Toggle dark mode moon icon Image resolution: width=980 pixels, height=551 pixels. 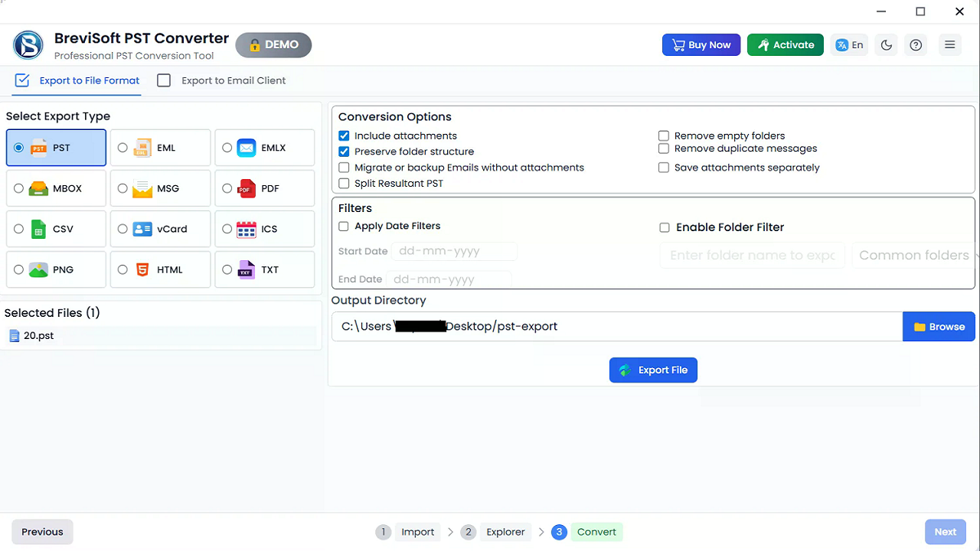pos(887,45)
